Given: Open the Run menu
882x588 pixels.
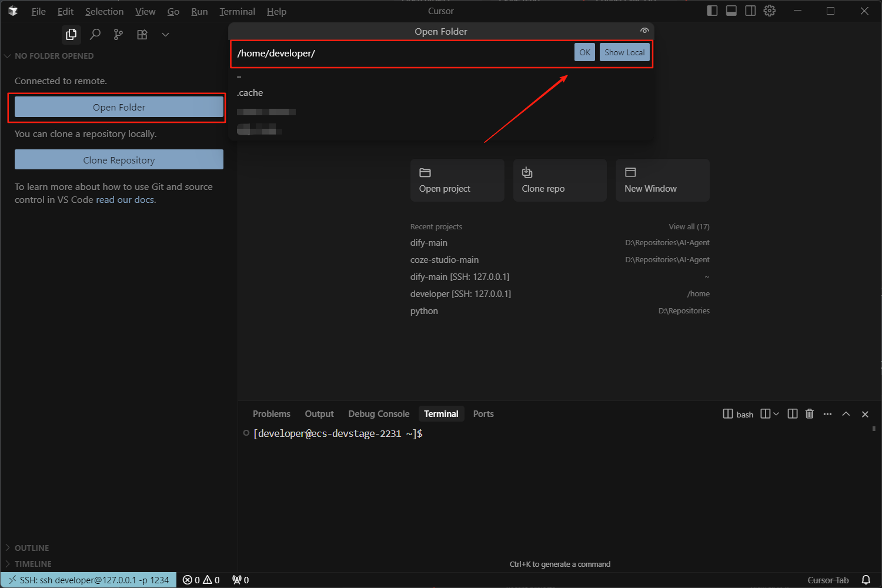Looking at the screenshot, I should (199, 11).
